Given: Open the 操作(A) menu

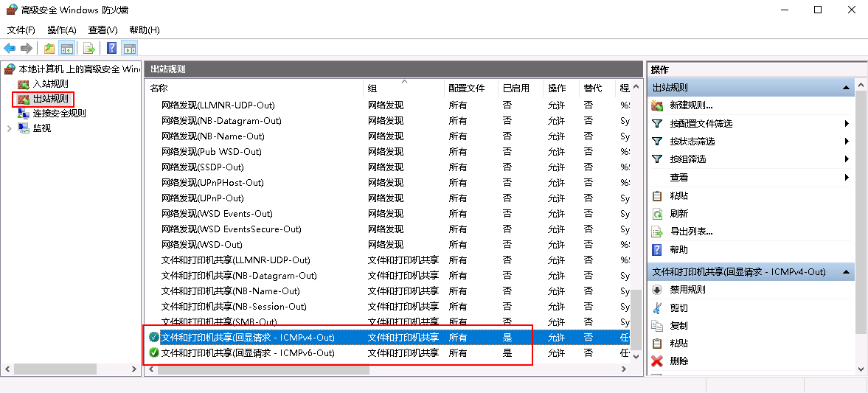Looking at the screenshot, I should tap(62, 30).
